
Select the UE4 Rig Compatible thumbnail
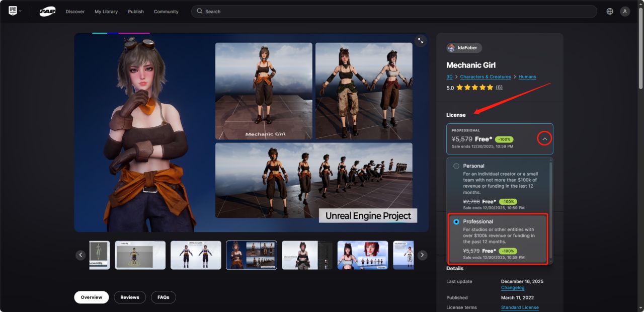(196, 255)
